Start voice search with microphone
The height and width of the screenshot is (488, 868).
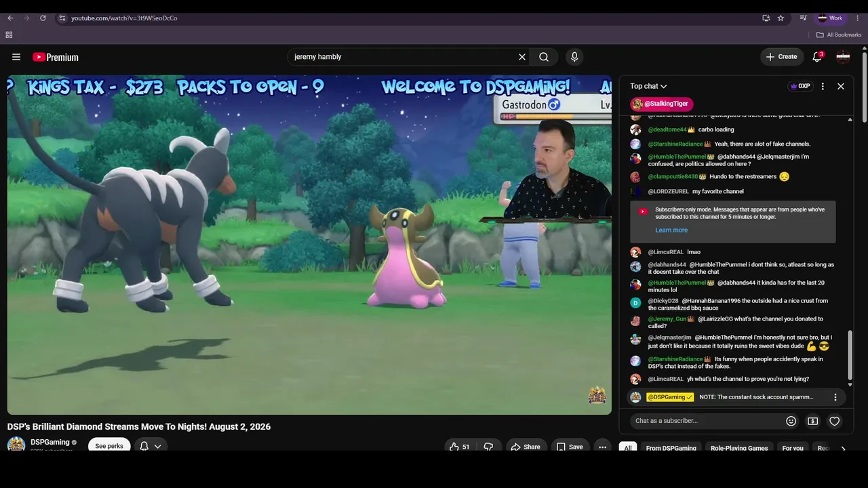tap(574, 57)
